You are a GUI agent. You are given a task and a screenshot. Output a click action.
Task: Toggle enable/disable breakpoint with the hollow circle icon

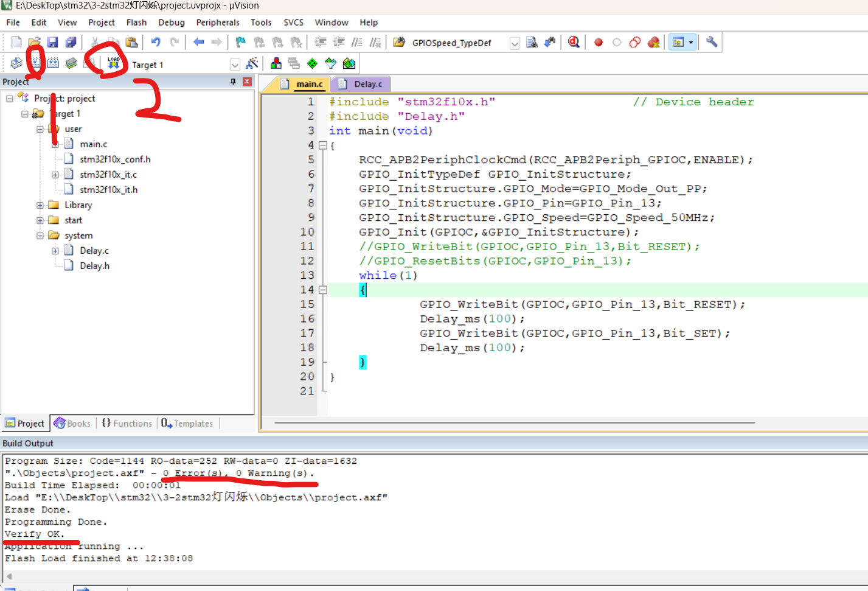[x=617, y=42]
